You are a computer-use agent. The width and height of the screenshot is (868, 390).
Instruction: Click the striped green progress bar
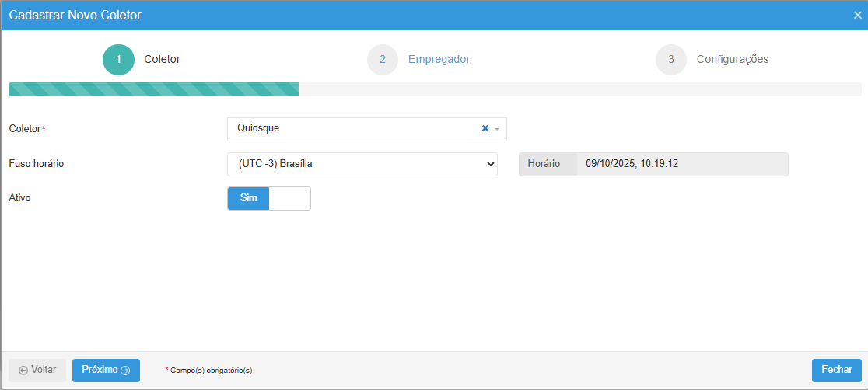coord(153,89)
